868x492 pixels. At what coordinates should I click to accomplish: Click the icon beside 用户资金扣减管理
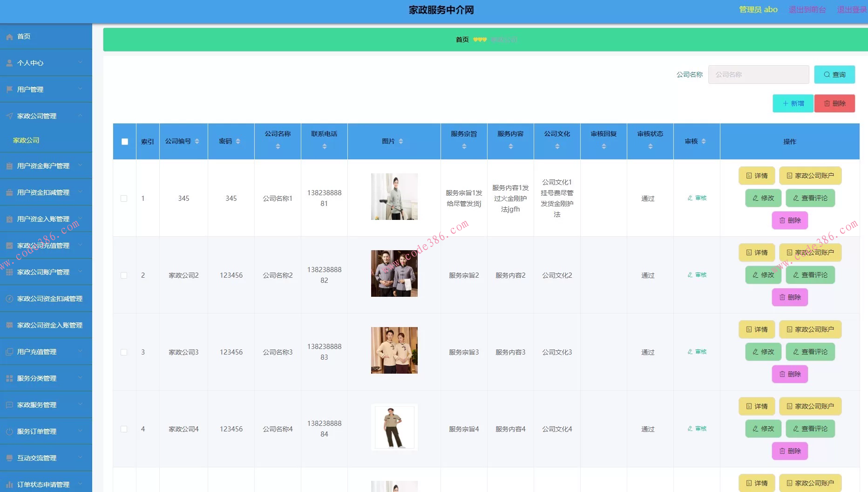pos(9,192)
